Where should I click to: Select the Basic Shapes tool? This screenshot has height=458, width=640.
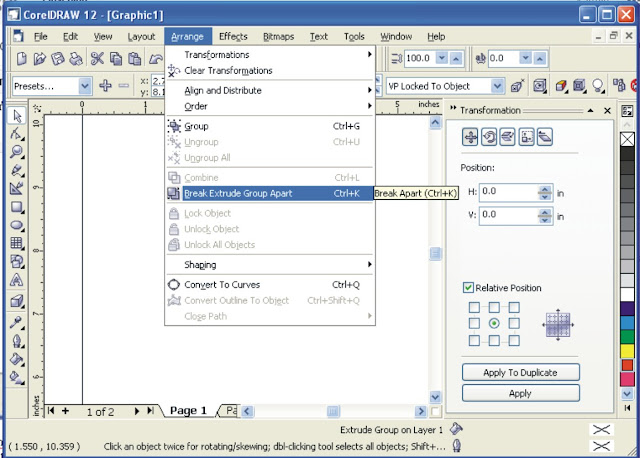[17, 261]
